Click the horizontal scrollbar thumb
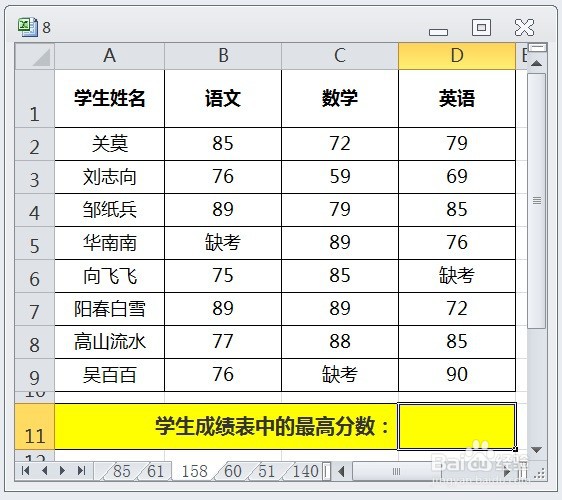Viewport: 562px width, 500px height. click(397, 471)
